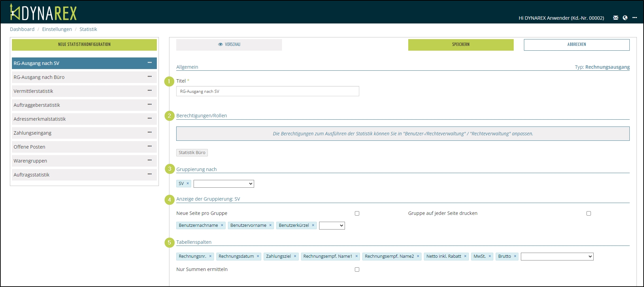Click the Speichern button
The height and width of the screenshot is (287, 644).
tap(461, 45)
